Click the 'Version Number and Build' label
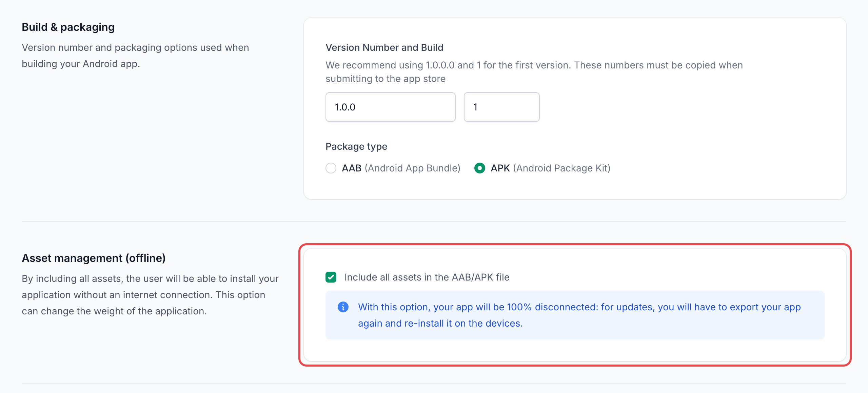 click(x=384, y=47)
